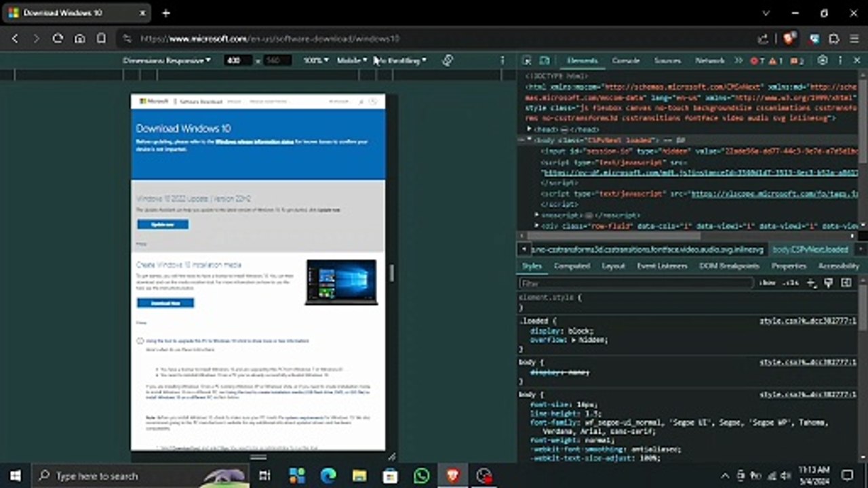This screenshot has height=488, width=868.
Task: Open DevTools settings gear
Action: [x=823, y=60]
